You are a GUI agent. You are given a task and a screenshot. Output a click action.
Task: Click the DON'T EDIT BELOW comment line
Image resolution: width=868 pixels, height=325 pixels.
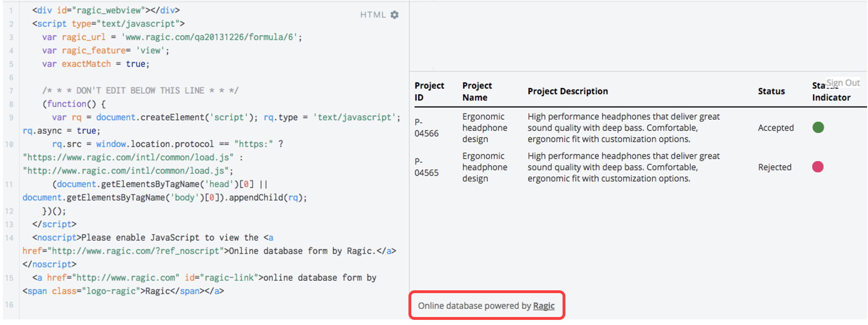pos(141,91)
